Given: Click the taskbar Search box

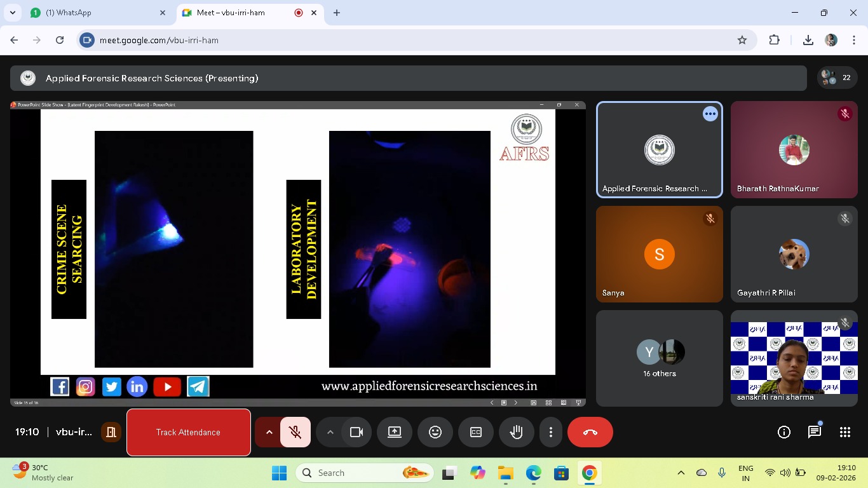Looking at the screenshot, I should 364,473.
